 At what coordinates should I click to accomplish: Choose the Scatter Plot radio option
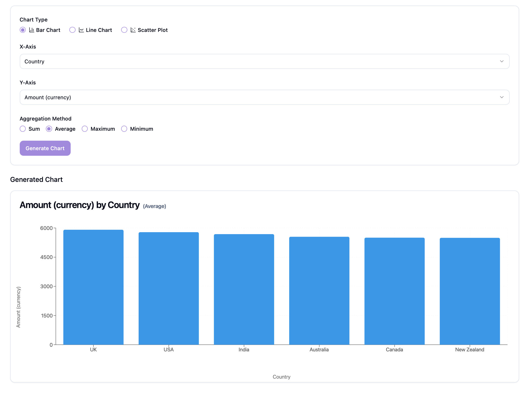(x=124, y=30)
